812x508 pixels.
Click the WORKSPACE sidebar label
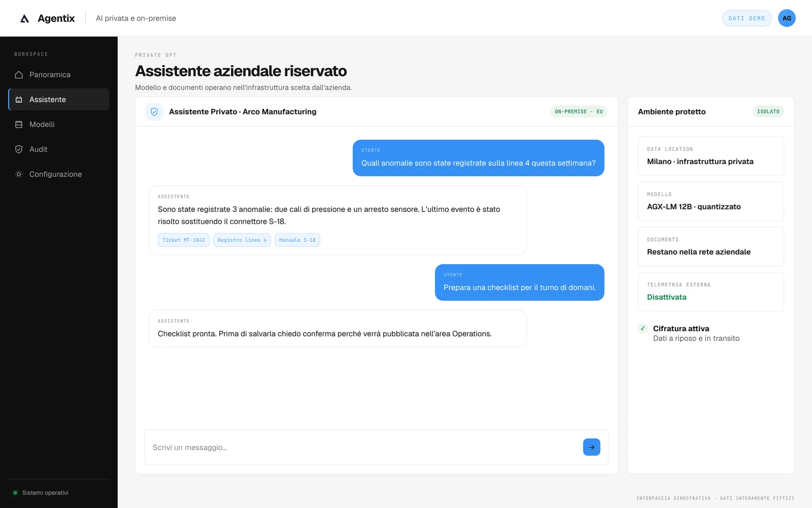coord(31,54)
